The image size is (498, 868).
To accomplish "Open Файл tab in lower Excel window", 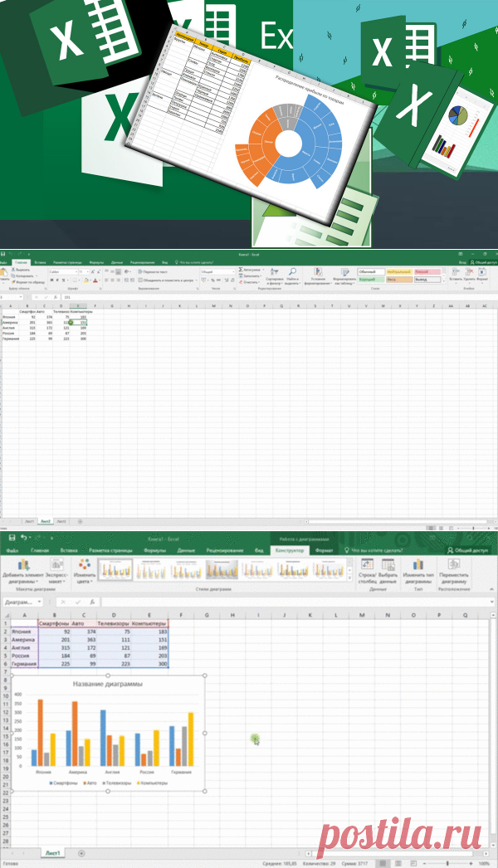I will (x=12, y=550).
